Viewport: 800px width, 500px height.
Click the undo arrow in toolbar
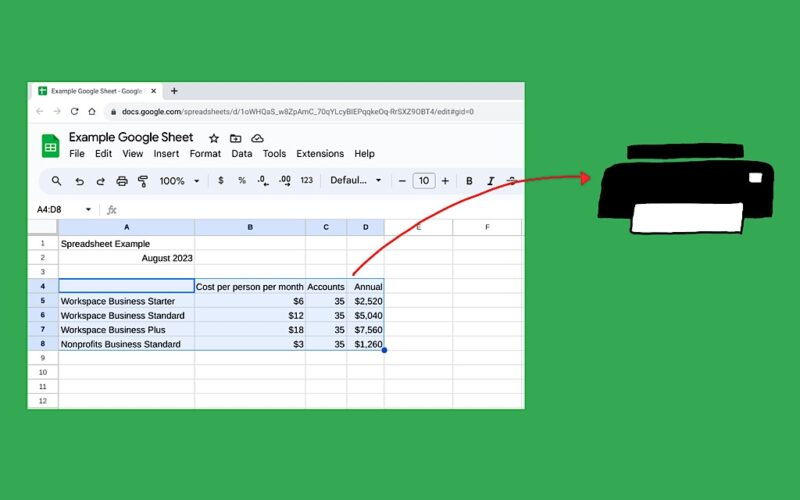coord(78,181)
